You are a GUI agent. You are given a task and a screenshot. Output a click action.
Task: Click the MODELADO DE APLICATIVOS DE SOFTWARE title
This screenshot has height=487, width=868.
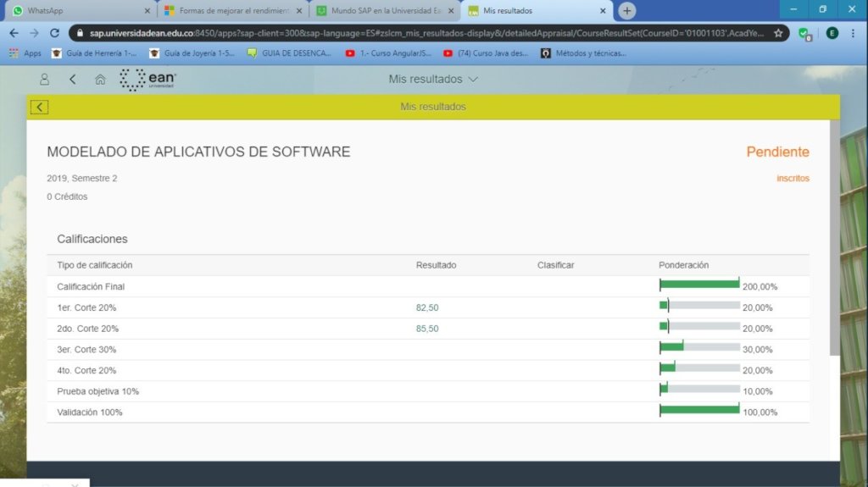[x=198, y=152]
